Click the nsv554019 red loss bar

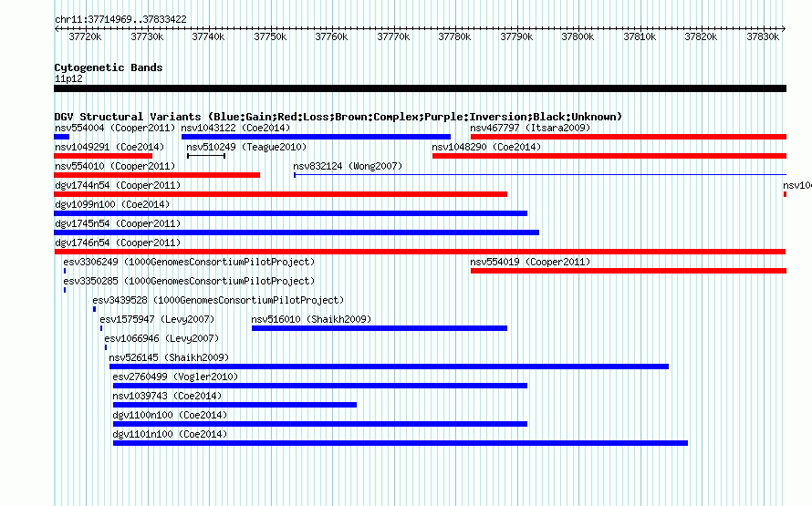pos(629,271)
